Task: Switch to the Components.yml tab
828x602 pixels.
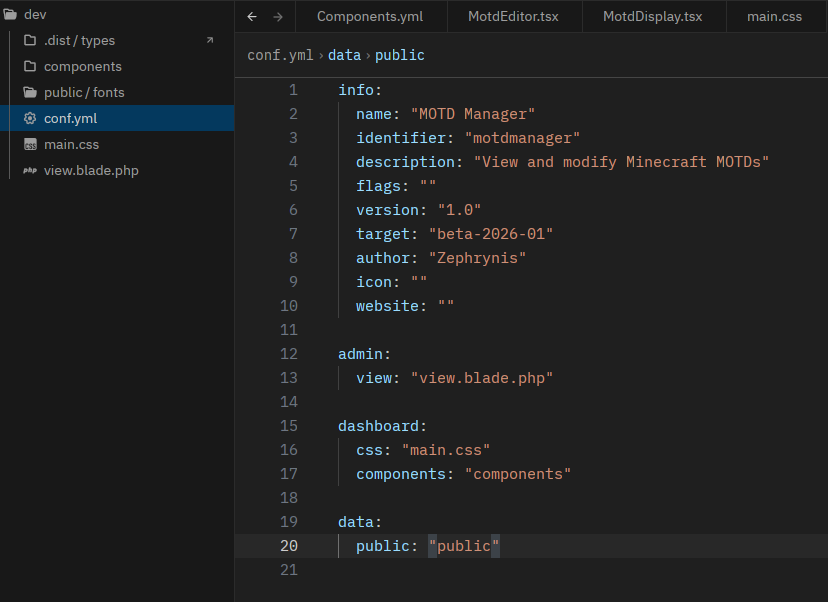Action: 369,17
